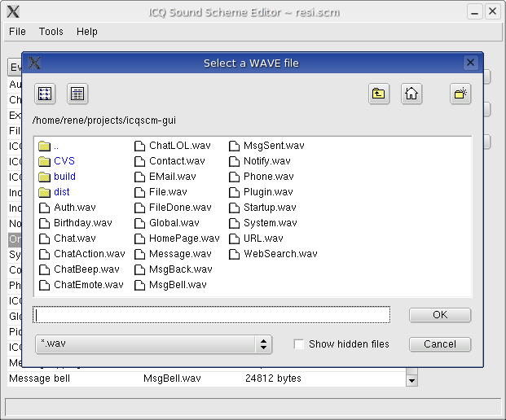
Task: Enable Show hidden files checkbox
Action: (299, 344)
